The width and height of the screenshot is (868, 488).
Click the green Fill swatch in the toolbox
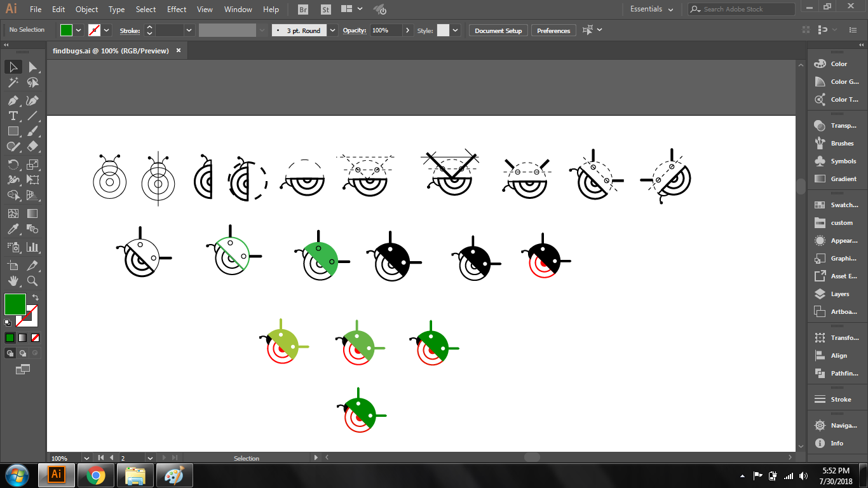pos(15,304)
